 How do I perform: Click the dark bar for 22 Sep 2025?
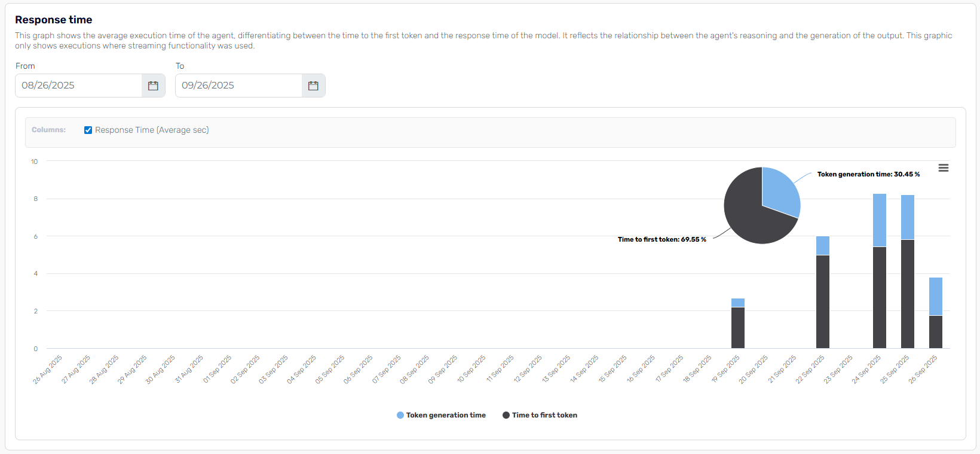click(x=823, y=301)
